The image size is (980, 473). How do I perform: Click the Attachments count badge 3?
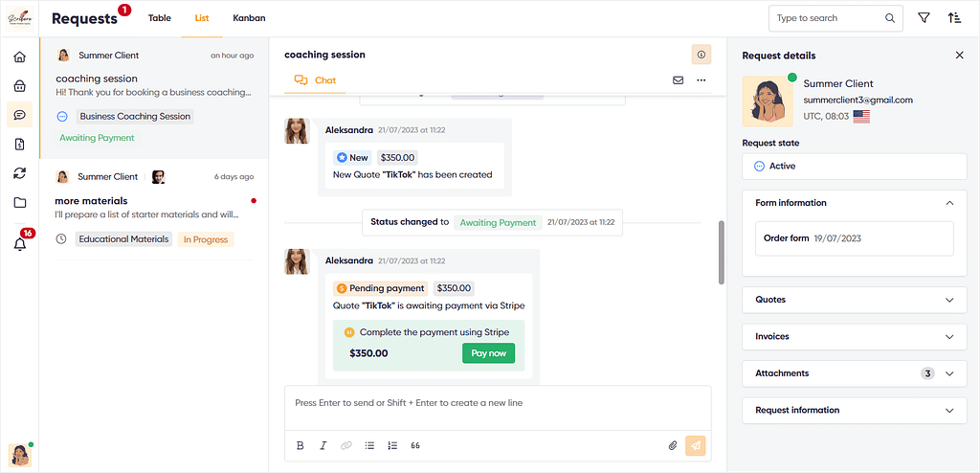coord(927,373)
